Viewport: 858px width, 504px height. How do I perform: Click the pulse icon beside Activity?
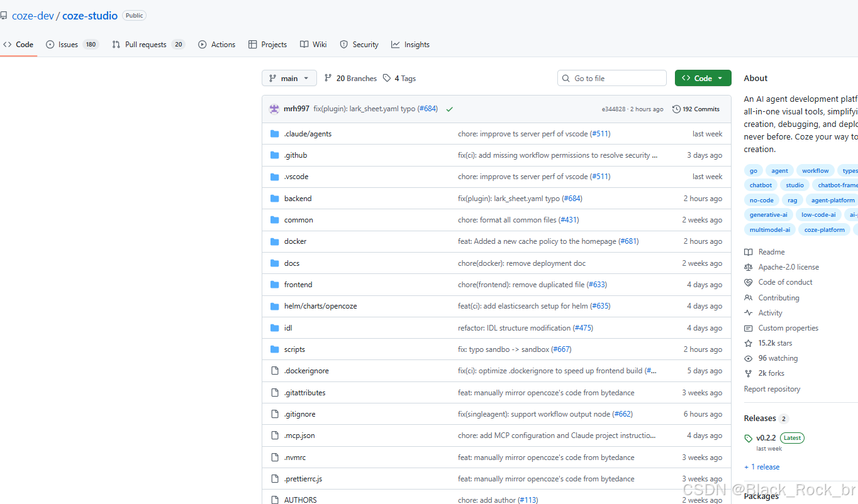click(x=748, y=313)
